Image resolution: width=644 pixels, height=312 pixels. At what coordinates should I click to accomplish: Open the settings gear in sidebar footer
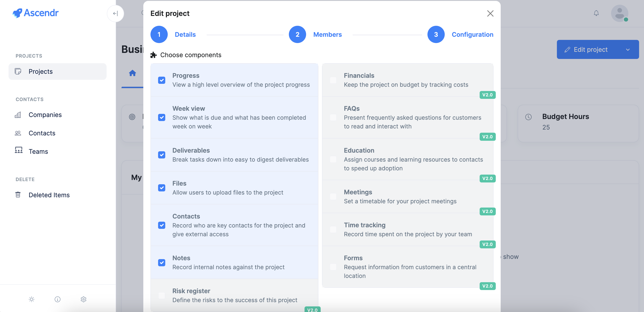tap(84, 299)
